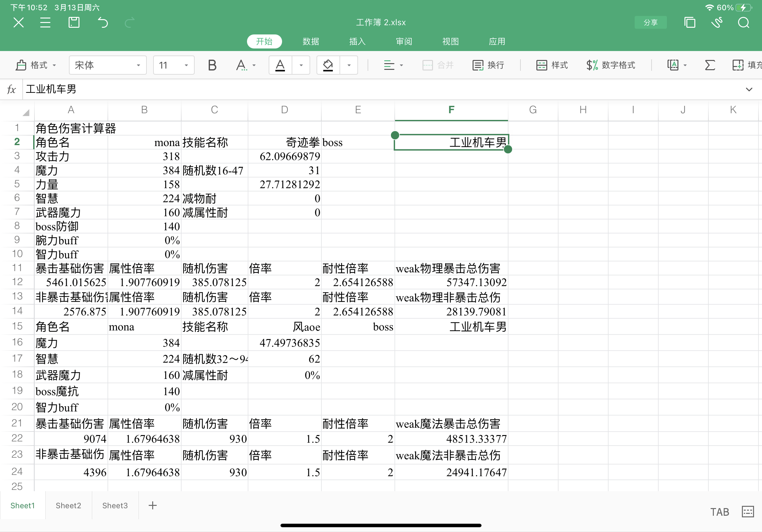Image resolution: width=762 pixels, height=532 pixels.
Task: Select cell 5461.015625
Action: pos(71,282)
